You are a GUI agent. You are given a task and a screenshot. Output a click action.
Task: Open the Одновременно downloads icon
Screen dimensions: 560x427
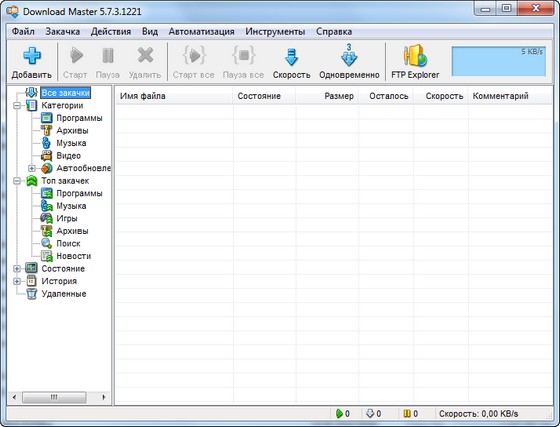point(349,55)
